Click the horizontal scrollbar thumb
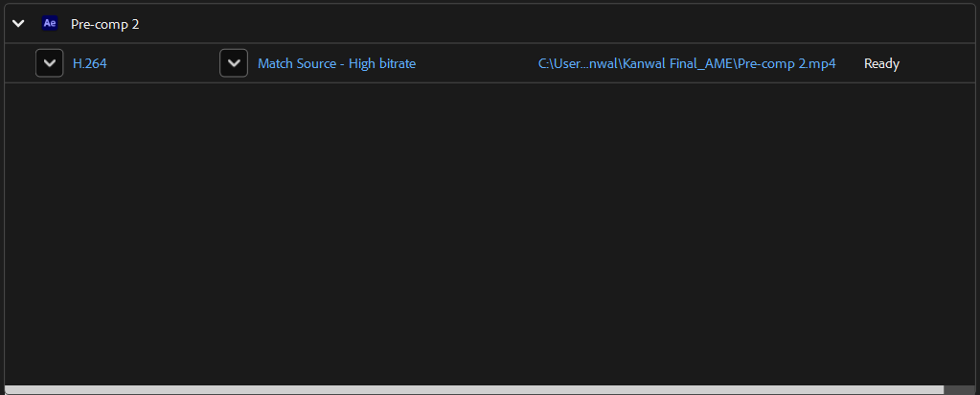 tap(474, 390)
